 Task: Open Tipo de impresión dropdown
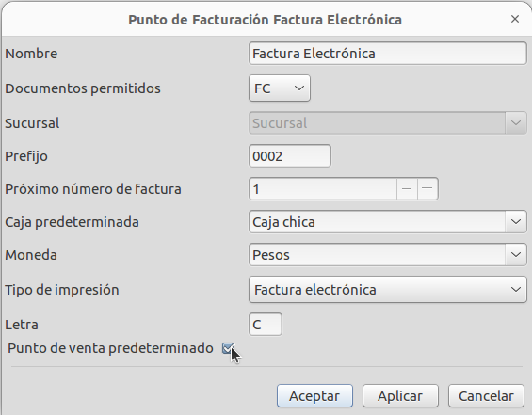[x=387, y=290]
